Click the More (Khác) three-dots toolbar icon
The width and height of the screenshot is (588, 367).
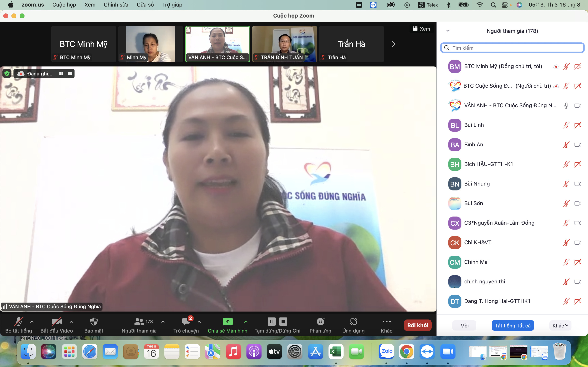tap(386, 322)
